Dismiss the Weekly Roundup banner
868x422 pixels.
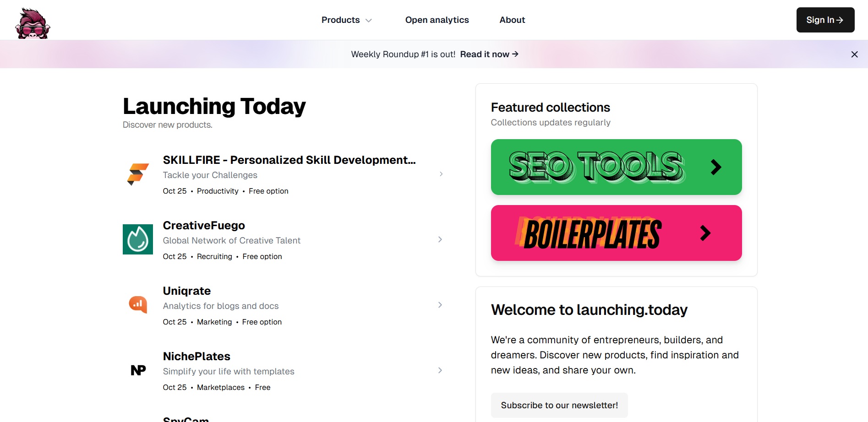[x=854, y=54]
